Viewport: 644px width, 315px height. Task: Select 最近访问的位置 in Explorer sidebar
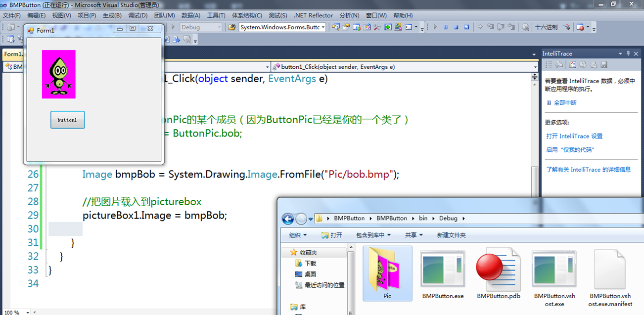320,285
